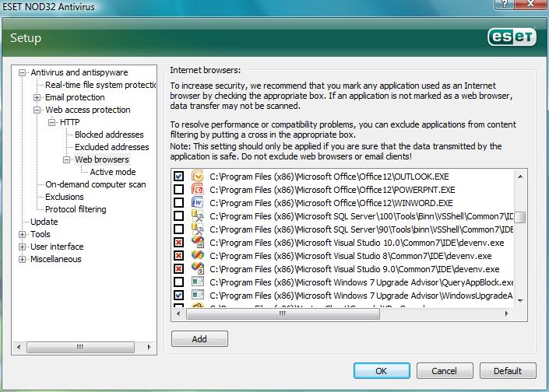
Task: Collapse the Antivirus and antispyware node
Action: click(22, 73)
